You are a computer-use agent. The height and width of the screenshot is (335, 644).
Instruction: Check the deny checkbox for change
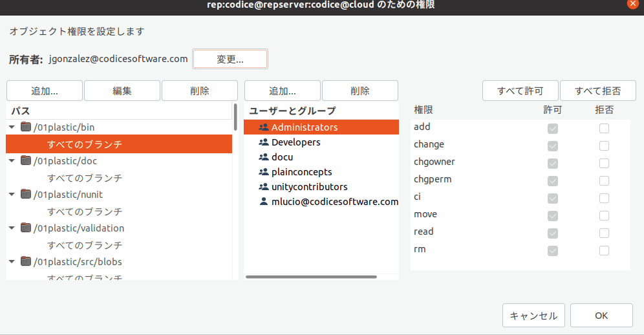pyautogui.click(x=604, y=146)
